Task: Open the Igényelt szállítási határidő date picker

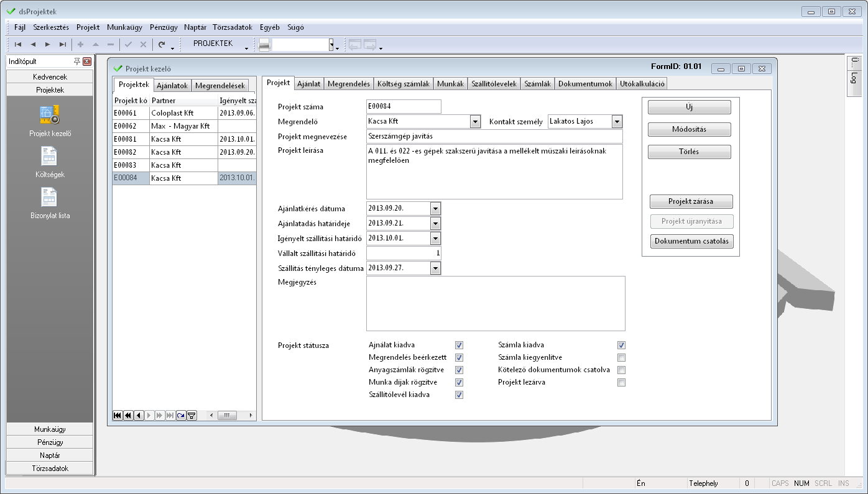Action: click(x=435, y=238)
